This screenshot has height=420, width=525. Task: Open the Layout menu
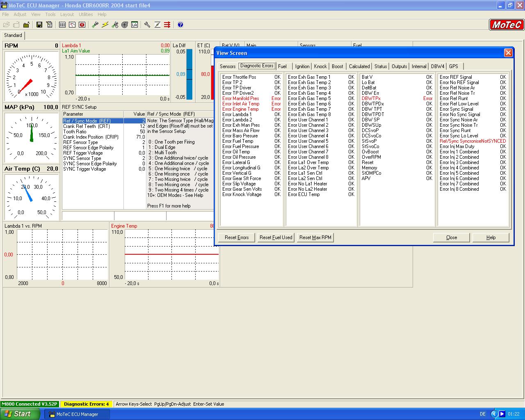click(67, 14)
